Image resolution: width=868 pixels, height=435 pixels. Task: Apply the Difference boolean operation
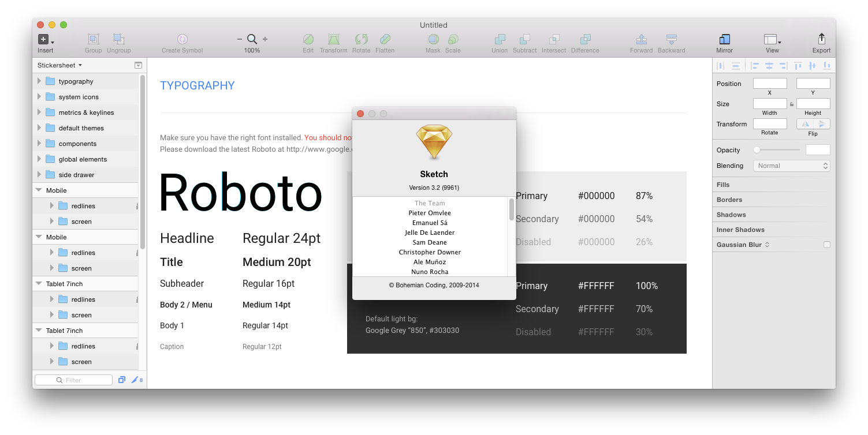point(585,39)
